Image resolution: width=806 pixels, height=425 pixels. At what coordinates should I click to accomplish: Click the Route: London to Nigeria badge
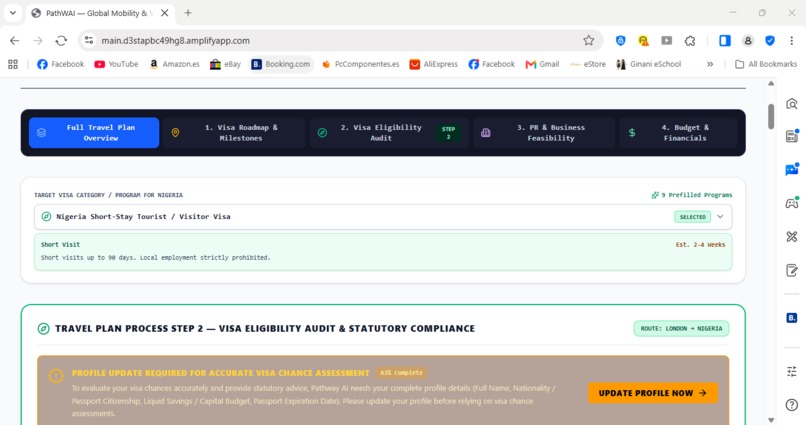(681, 328)
